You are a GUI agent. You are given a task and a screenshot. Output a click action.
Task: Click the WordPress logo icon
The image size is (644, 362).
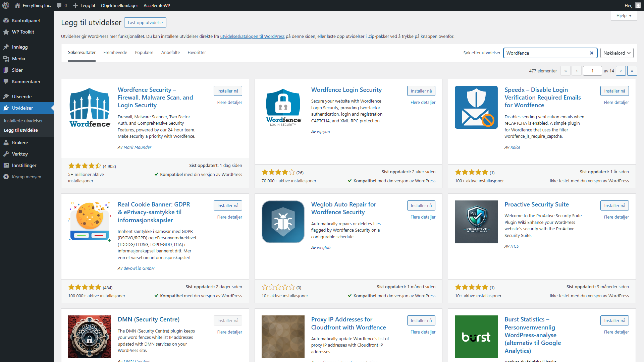pos(6,5)
